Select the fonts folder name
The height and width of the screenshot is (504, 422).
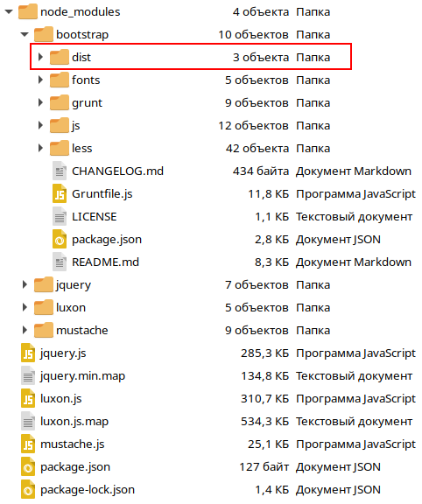86,80
